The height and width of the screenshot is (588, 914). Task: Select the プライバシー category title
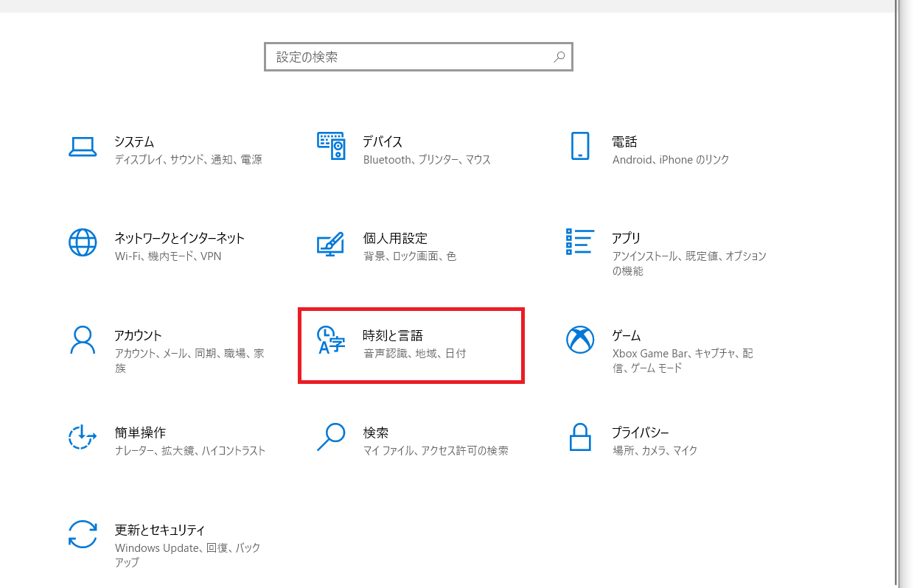click(640, 433)
